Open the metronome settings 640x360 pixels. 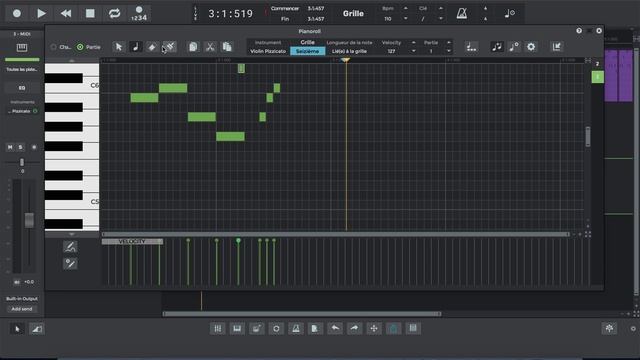tap(462, 13)
